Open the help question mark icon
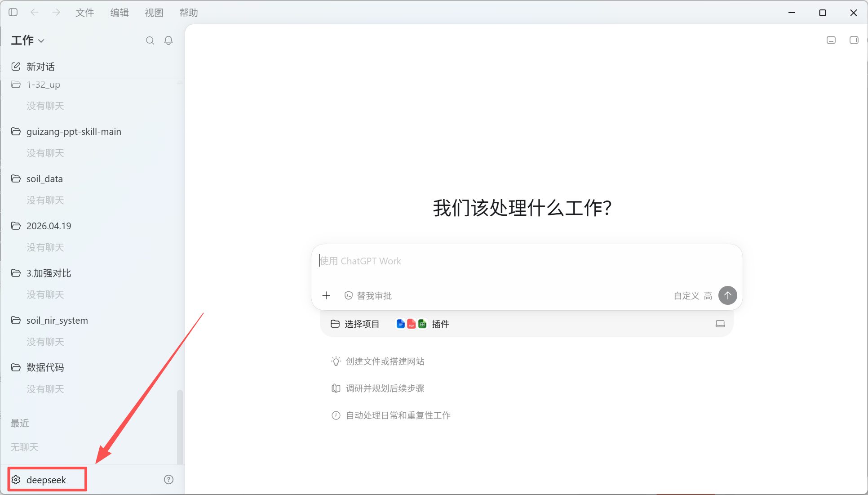Screen dimensions: 868x495 pyautogui.click(x=168, y=479)
